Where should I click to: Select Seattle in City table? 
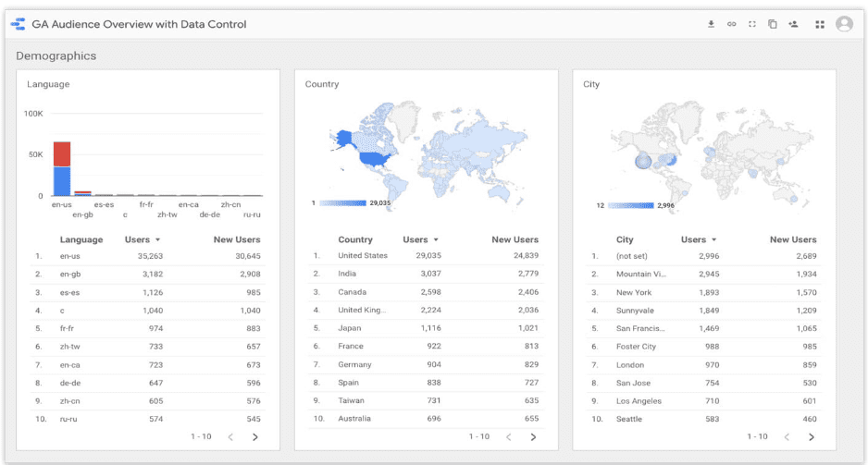click(703, 419)
